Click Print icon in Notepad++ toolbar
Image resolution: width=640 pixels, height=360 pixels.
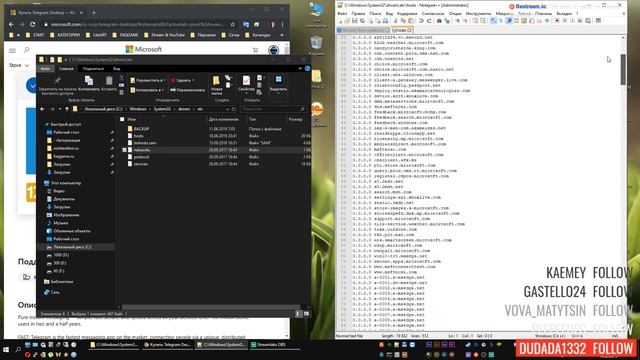385,20
